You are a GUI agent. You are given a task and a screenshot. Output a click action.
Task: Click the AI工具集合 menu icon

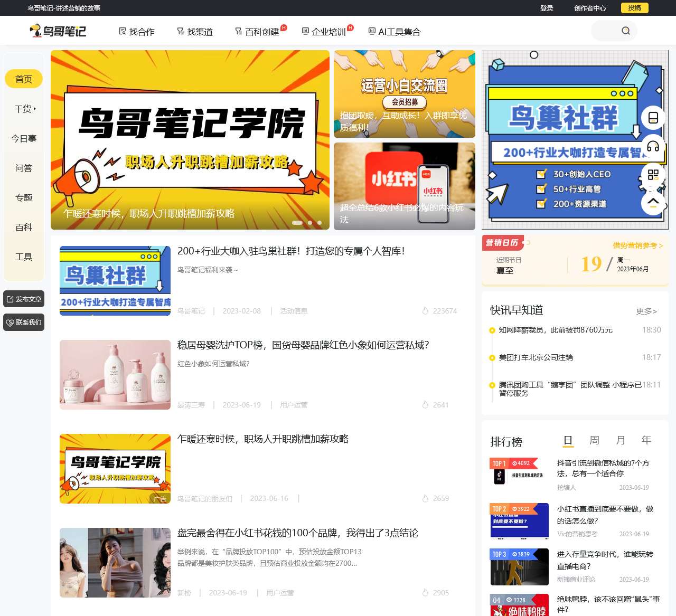coord(372,31)
